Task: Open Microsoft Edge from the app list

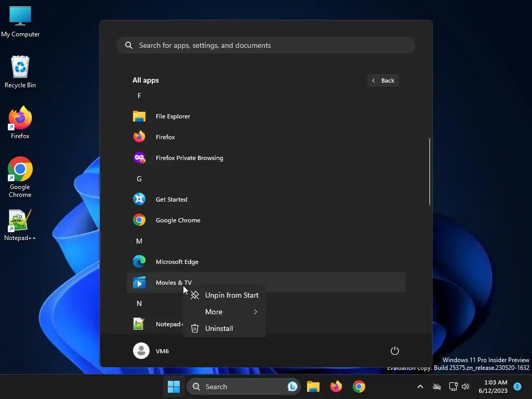Action: click(265, 262)
